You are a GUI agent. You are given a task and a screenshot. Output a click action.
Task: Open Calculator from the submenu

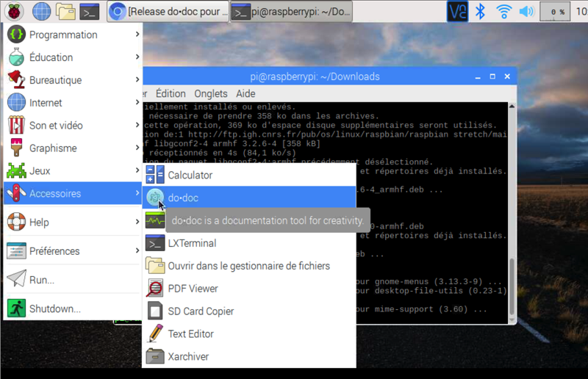click(x=190, y=175)
